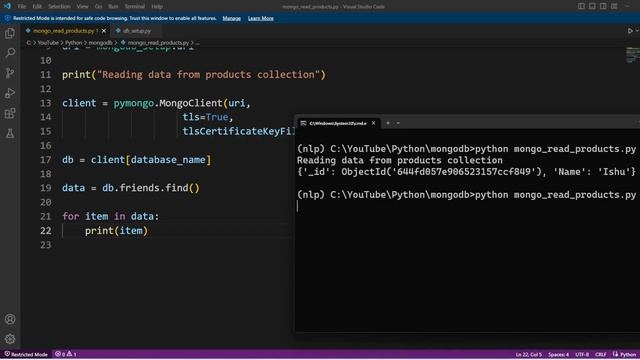Viewport: 640px width, 360px height.
Task: Click Python in the breadcrumb path
Action: pyautogui.click(x=73, y=43)
